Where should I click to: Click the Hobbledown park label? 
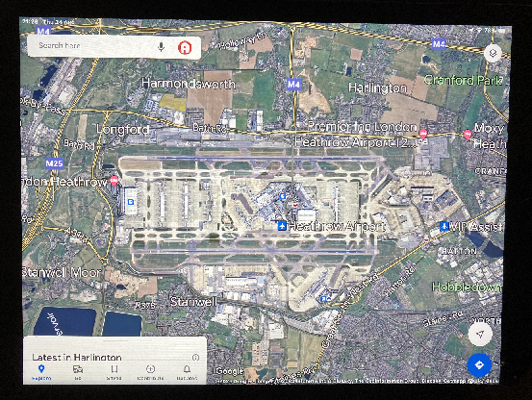coord(467,287)
